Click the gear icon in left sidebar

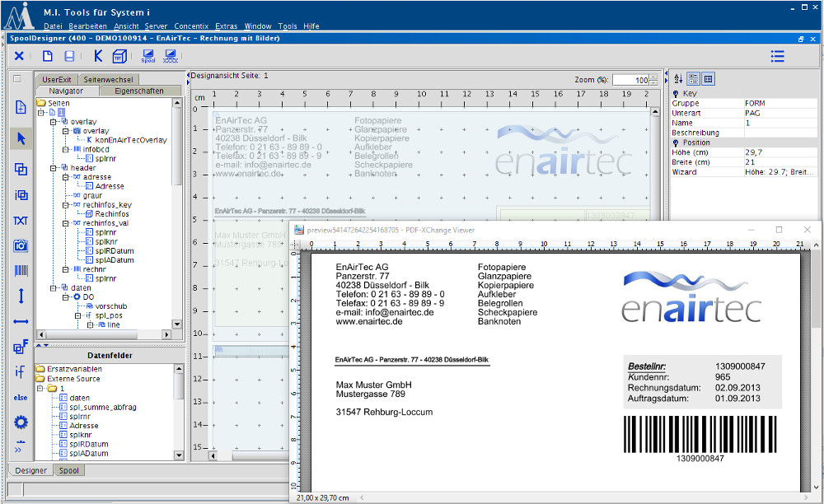click(21, 422)
